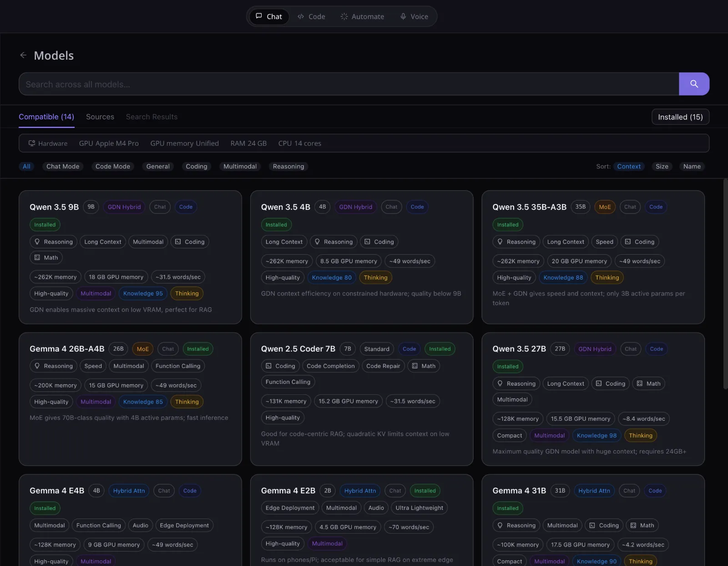Image resolution: width=728 pixels, height=566 pixels.
Task: Click Coding tag icon on Qwen 3.5 4B
Action: point(368,242)
